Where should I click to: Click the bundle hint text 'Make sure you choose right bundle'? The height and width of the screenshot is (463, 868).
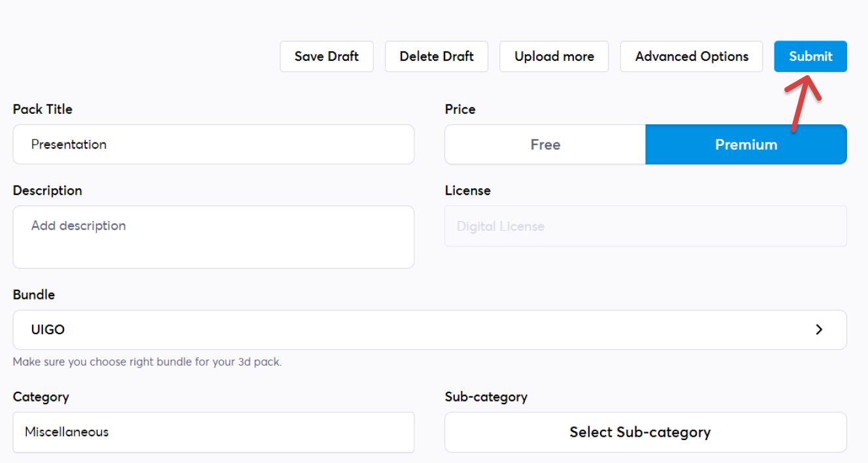pyautogui.click(x=147, y=362)
